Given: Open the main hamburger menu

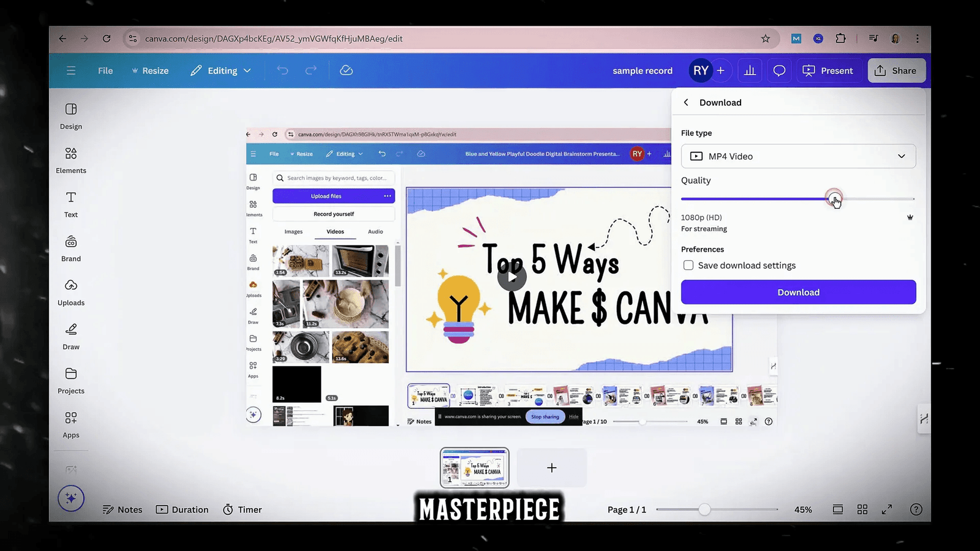Looking at the screenshot, I should [x=71, y=70].
